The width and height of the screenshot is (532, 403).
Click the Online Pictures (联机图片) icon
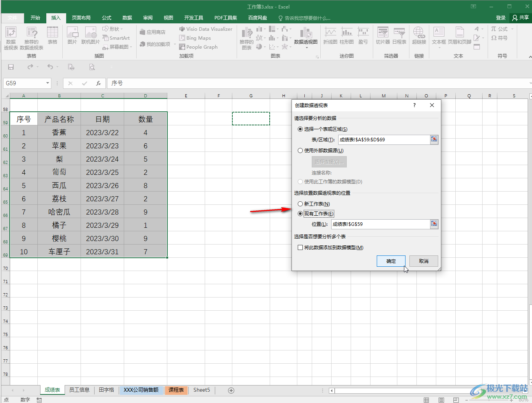point(91,35)
